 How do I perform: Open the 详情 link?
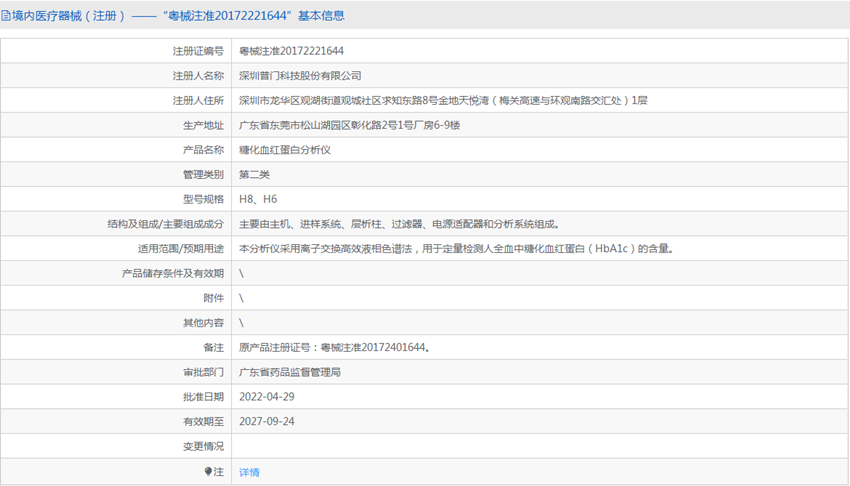click(x=249, y=472)
